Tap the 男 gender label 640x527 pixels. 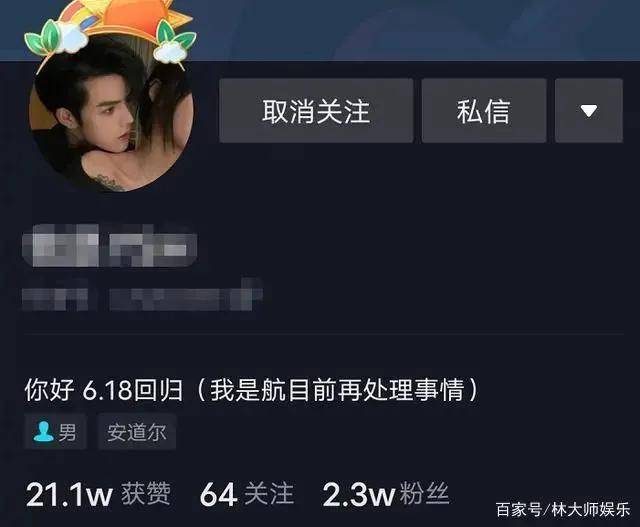click(67, 432)
